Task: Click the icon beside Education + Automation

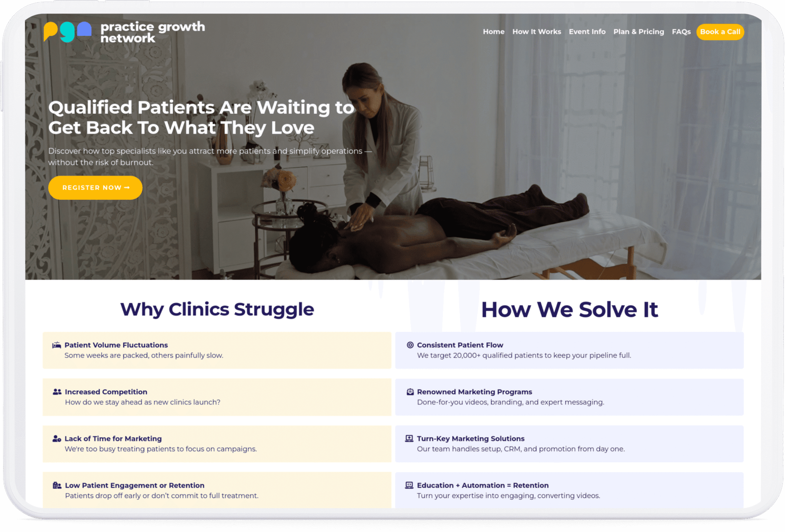Action: click(x=409, y=485)
